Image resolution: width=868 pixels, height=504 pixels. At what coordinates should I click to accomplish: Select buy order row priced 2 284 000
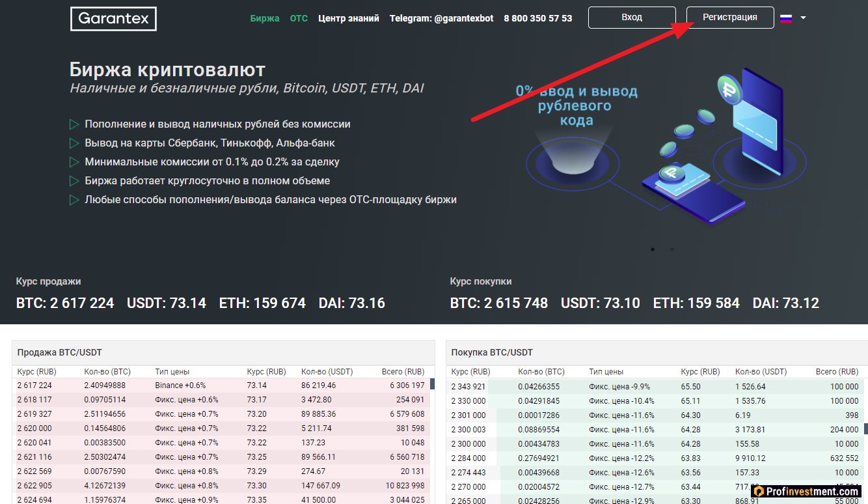(x=655, y=458)
